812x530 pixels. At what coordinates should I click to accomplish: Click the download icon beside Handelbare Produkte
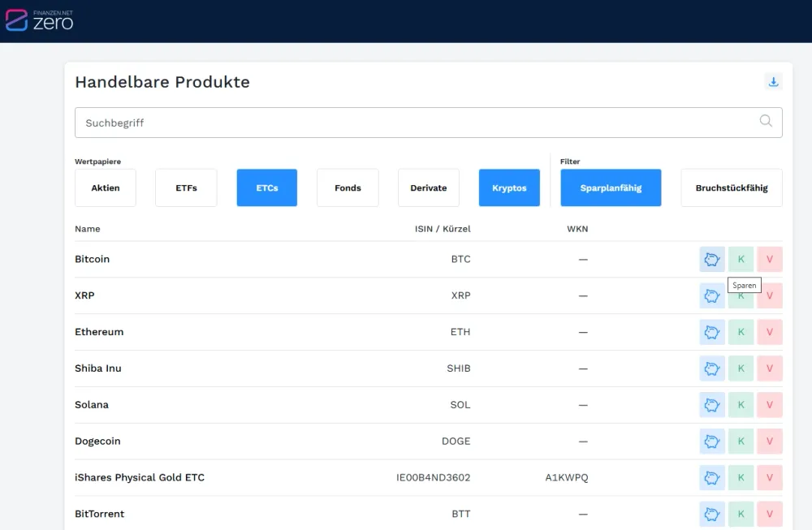coord(773,82)
